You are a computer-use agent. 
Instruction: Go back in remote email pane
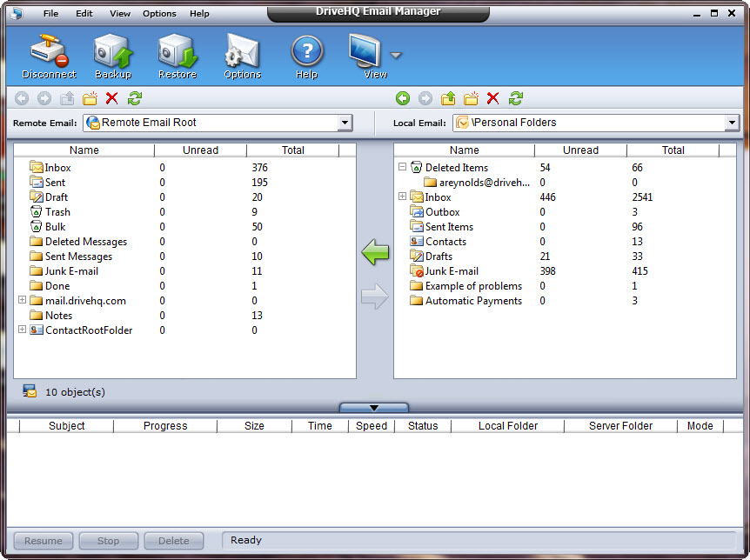pos(22,98)
